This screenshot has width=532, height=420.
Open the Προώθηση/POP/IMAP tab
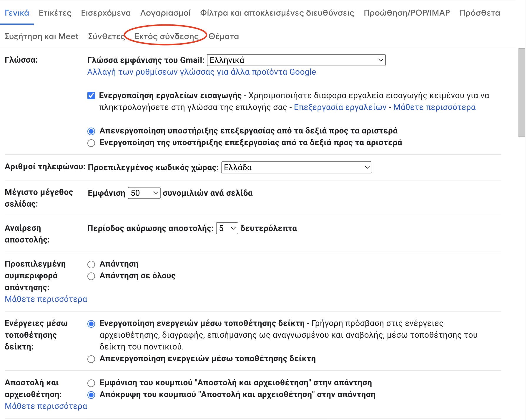tap(407, 13)
